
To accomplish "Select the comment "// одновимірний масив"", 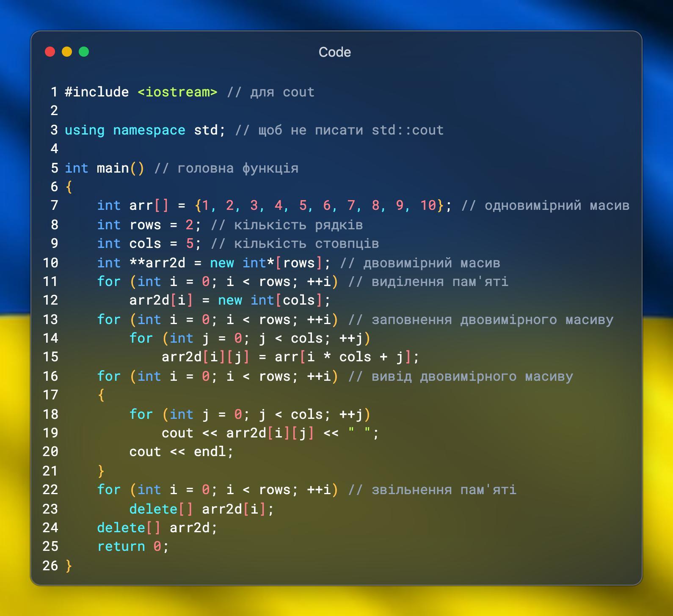I will pos(545,205).
